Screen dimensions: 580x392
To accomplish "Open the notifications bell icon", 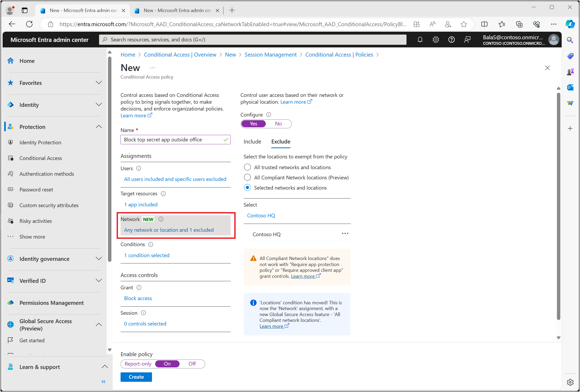I will 420,40.
